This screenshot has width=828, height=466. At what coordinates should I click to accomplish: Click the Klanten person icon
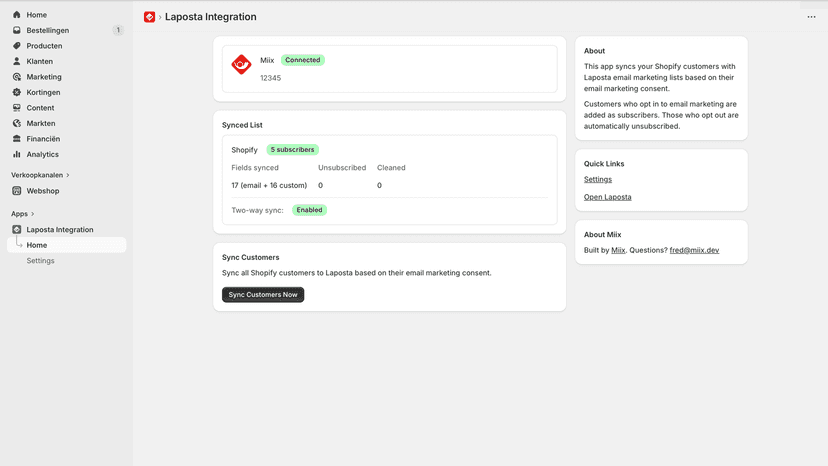pos(16,61)
